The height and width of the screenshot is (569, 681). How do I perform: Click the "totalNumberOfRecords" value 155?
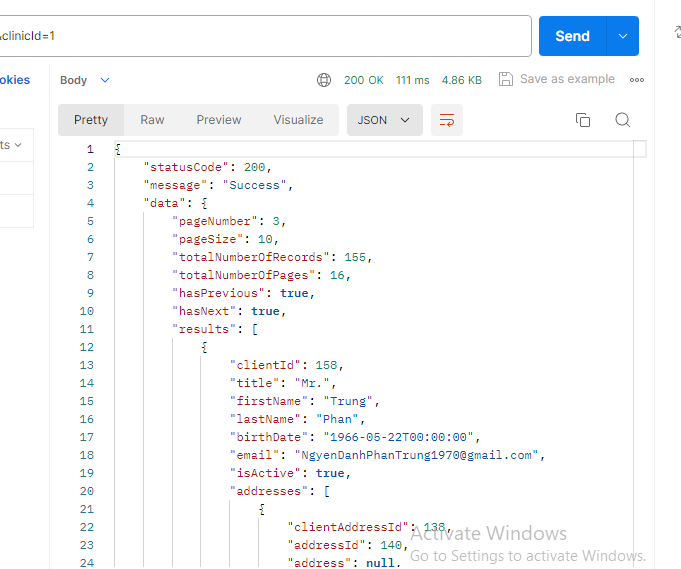click(x=355, y=258)
